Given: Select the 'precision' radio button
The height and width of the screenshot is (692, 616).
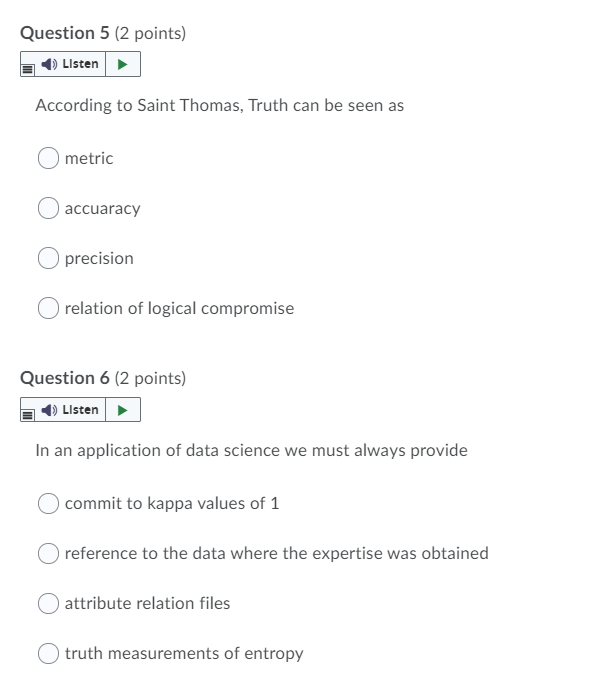Looking at the screenshot, I should point(49,258).
